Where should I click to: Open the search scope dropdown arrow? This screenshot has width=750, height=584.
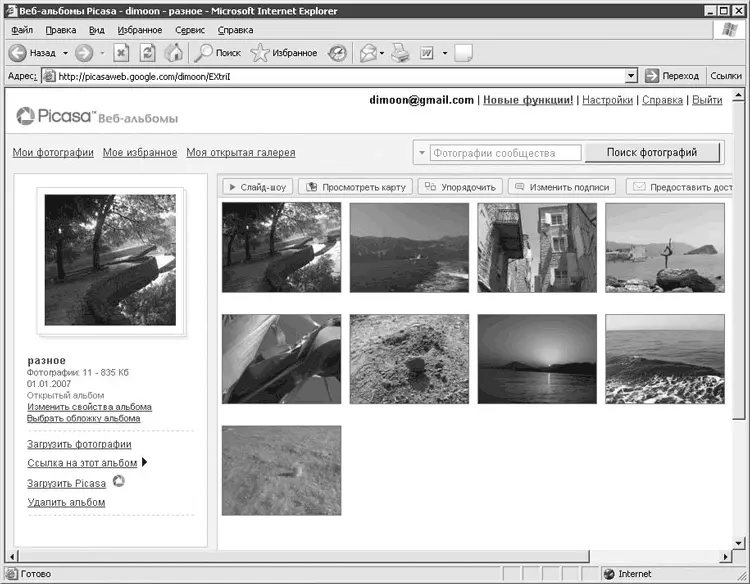(x=421, y=153)
